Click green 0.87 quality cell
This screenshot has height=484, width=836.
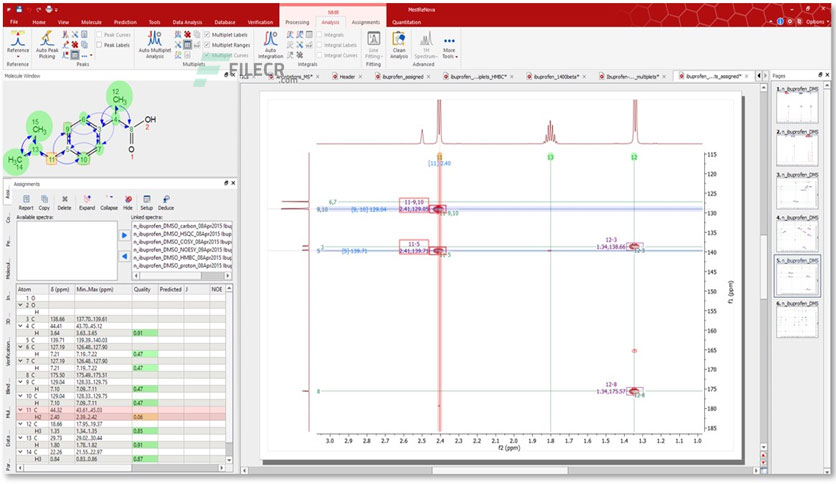[x=145, y=459]
